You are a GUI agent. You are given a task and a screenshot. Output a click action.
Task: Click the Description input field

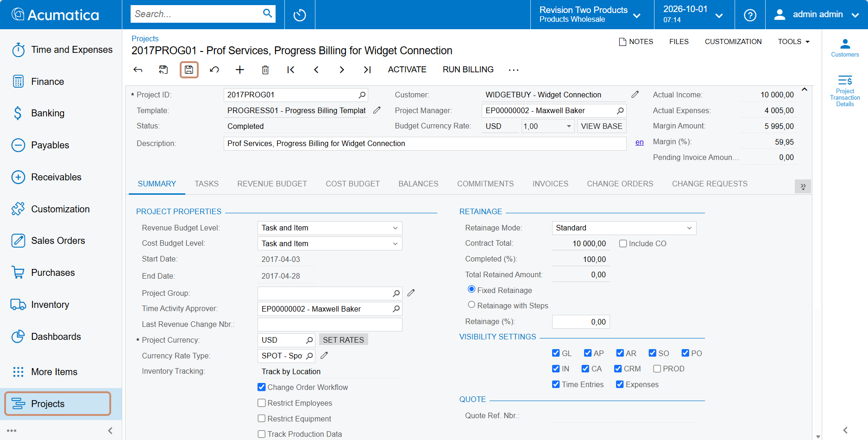click(x=425, y=144)
